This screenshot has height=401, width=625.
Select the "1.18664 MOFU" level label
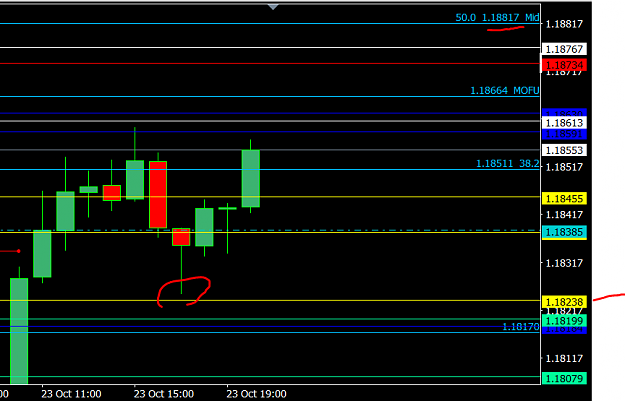coord(505,90)
